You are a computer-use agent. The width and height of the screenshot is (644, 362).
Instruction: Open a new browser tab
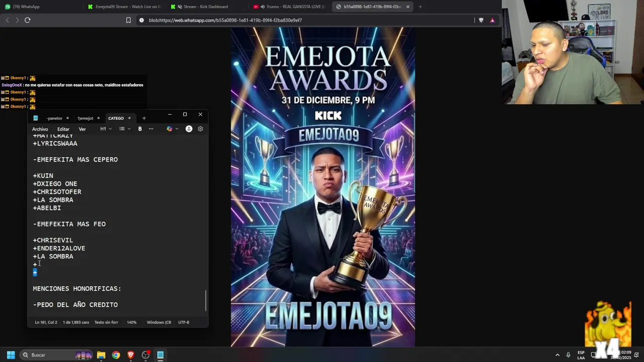click(x=420, y=7)
